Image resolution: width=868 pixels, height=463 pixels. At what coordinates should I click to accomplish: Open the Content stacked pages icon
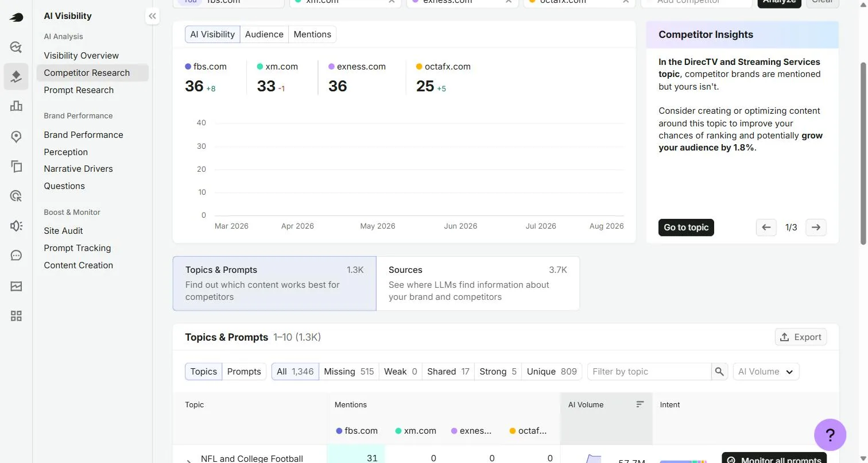pyautogui.click(x=16, y=167)
